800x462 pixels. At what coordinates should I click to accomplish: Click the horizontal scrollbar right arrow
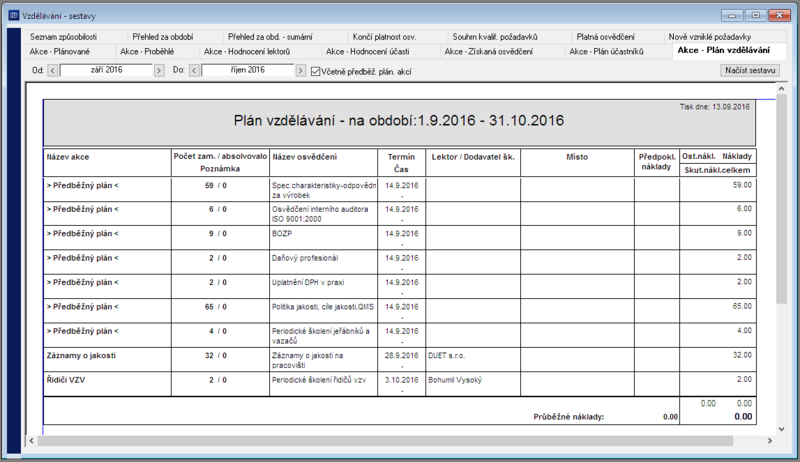[x=770, y=441]
